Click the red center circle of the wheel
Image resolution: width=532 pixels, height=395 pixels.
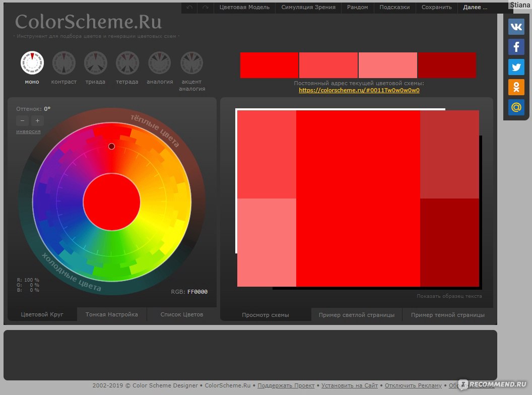point(112,202)
